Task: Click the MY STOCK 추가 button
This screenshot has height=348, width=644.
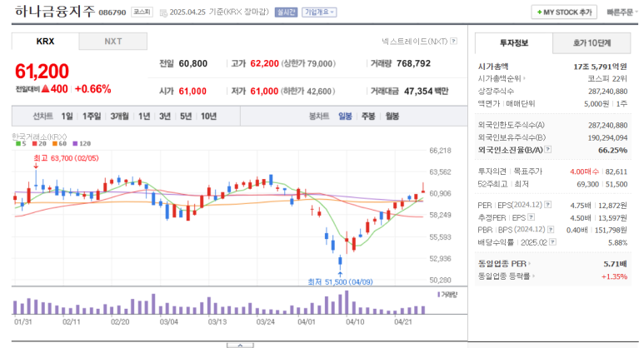Action: click(564, 12)
